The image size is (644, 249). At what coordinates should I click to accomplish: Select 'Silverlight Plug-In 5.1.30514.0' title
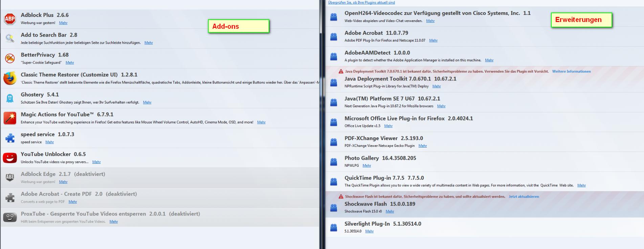tap(383, 224)
